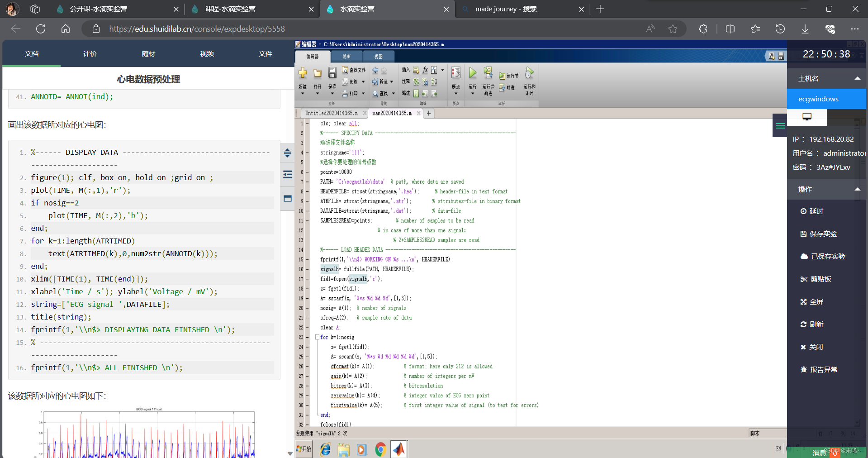Click the New (新建) yellow plus icon
This screenshot has height=458, width=868.
pyautogui.click(x=303, y=73)
